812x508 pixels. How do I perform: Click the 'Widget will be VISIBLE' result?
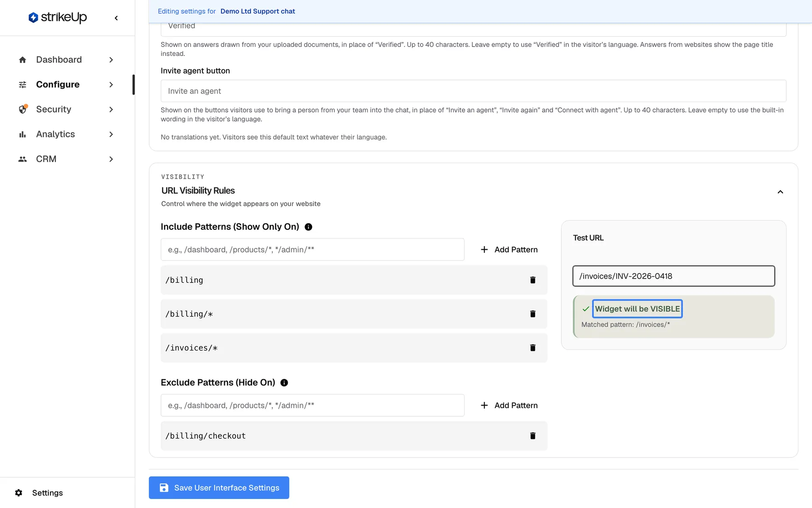click(x=637, y=309)
